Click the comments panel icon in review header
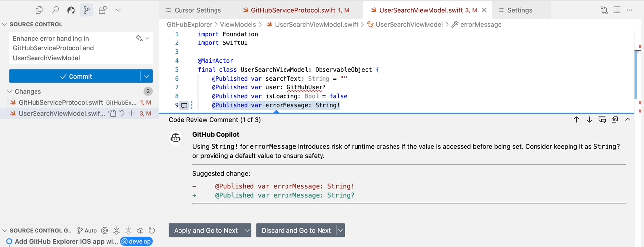The image size is (644, 247). (602, 120)
